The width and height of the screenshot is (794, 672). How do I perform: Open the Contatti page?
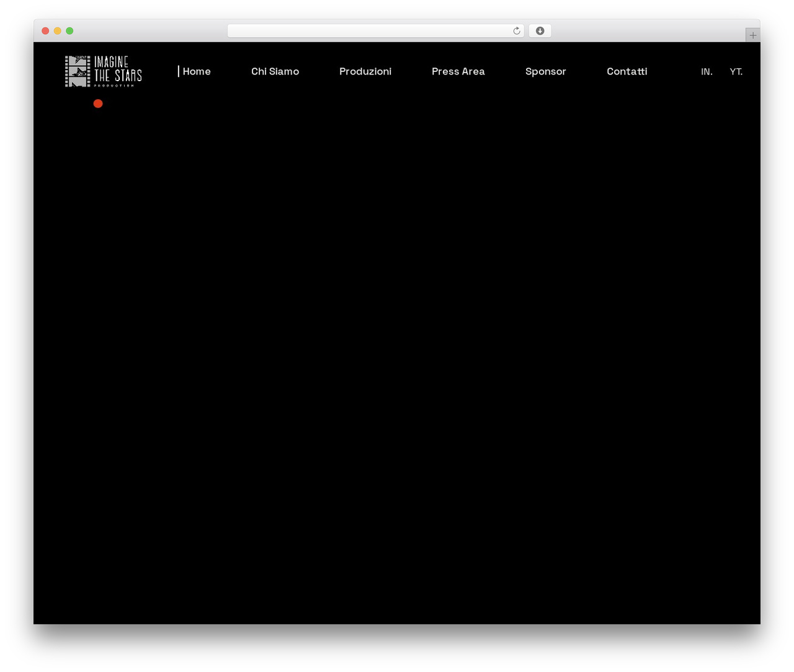(x=627, y=71)
